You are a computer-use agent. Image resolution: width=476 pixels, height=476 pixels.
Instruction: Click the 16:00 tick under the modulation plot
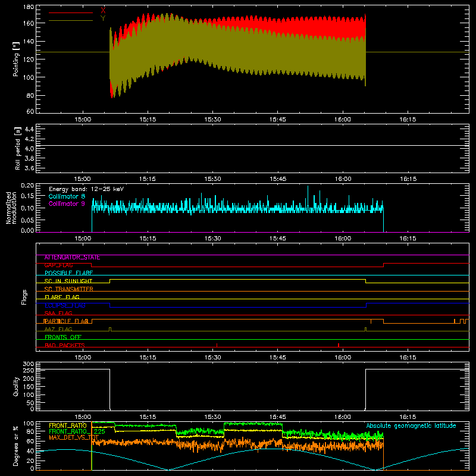coord(343,239)
